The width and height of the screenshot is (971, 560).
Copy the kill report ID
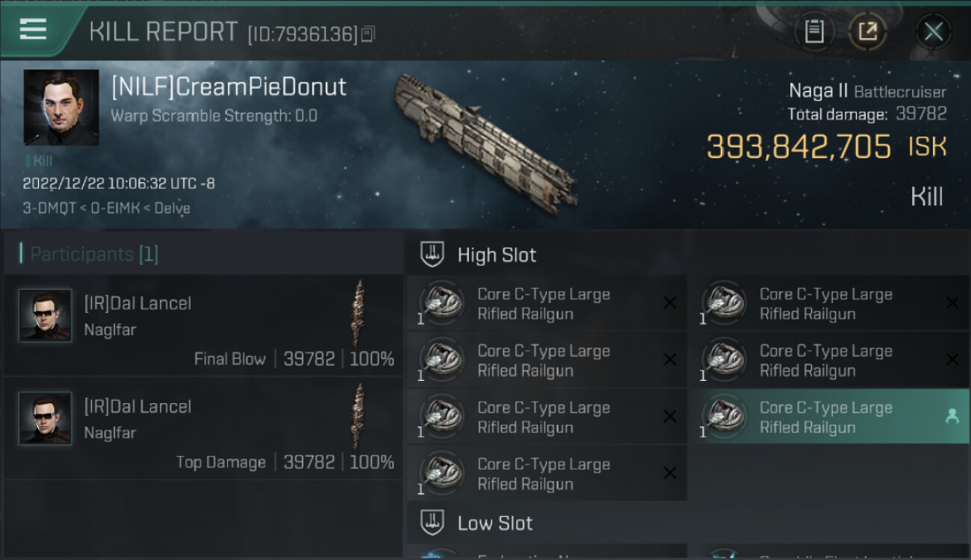coord(367,34)
